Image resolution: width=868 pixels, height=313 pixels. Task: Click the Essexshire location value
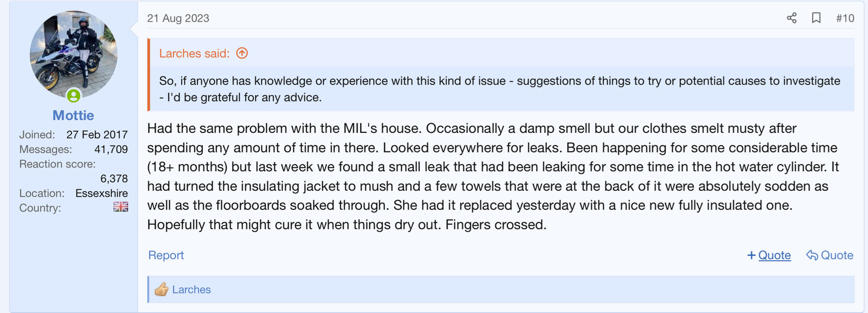click(101, 193)
